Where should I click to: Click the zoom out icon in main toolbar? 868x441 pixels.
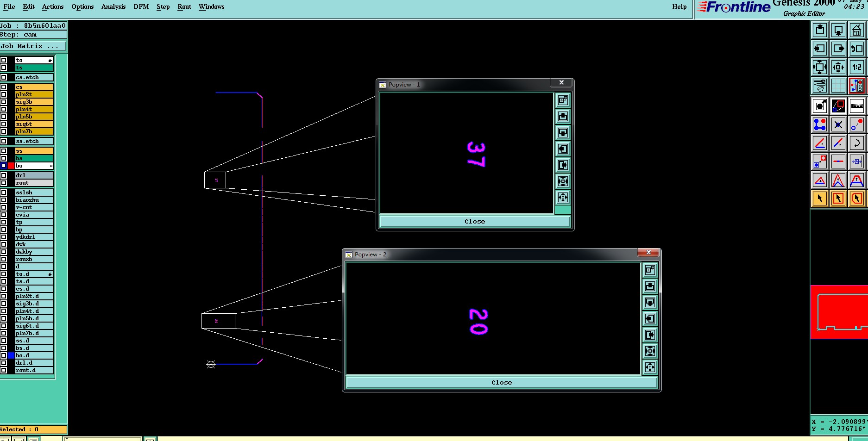pyautogui.click(x=838, y=67)
